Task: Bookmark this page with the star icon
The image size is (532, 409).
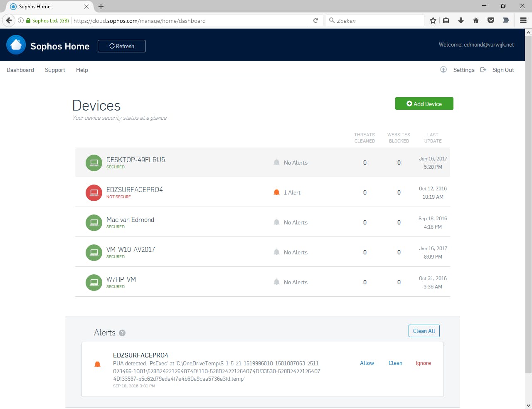Action: click(433, 20)
